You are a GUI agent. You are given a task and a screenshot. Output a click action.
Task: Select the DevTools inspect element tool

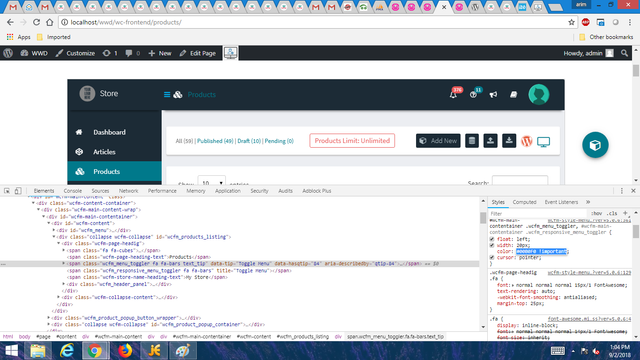click(x=7, y=191)
